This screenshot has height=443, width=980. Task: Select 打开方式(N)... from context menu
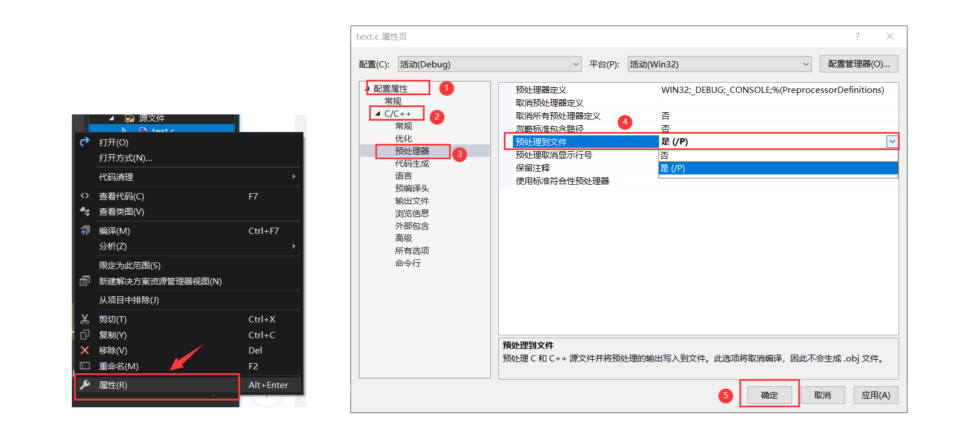(189, 158)
